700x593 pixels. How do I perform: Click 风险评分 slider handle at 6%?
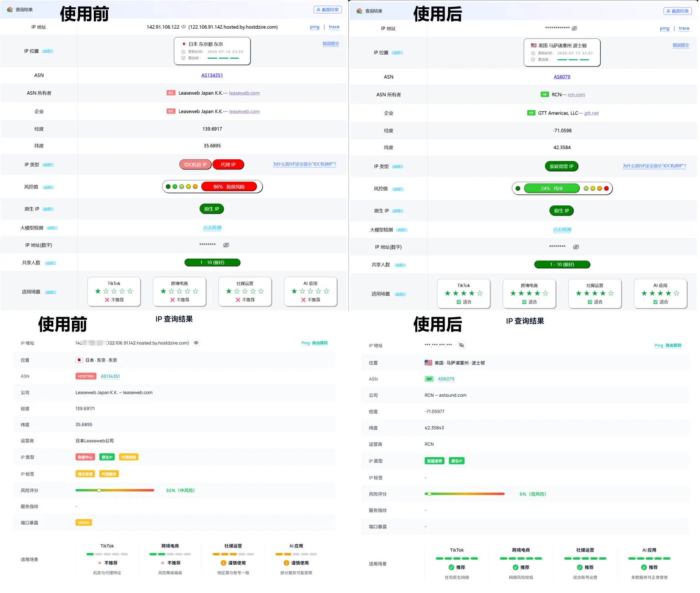pos(429,494)
